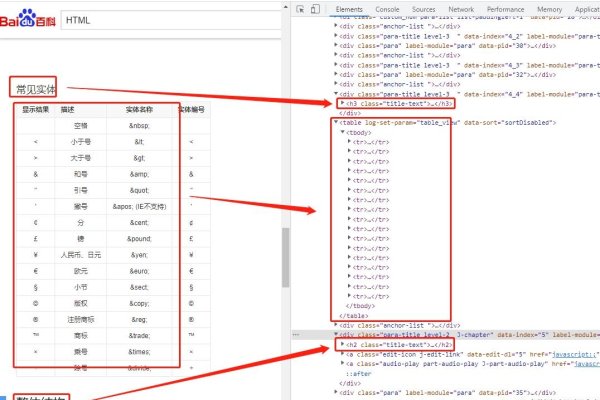
Task: Toggle the device toolbar icon in DevTools
Action: tap(316, 8)
